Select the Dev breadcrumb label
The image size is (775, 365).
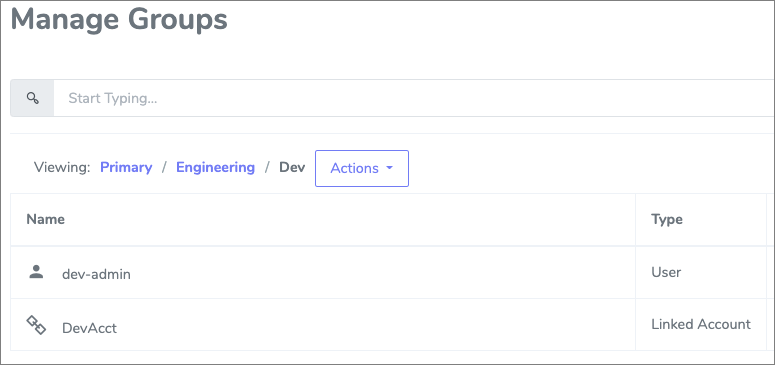point(292,167)
